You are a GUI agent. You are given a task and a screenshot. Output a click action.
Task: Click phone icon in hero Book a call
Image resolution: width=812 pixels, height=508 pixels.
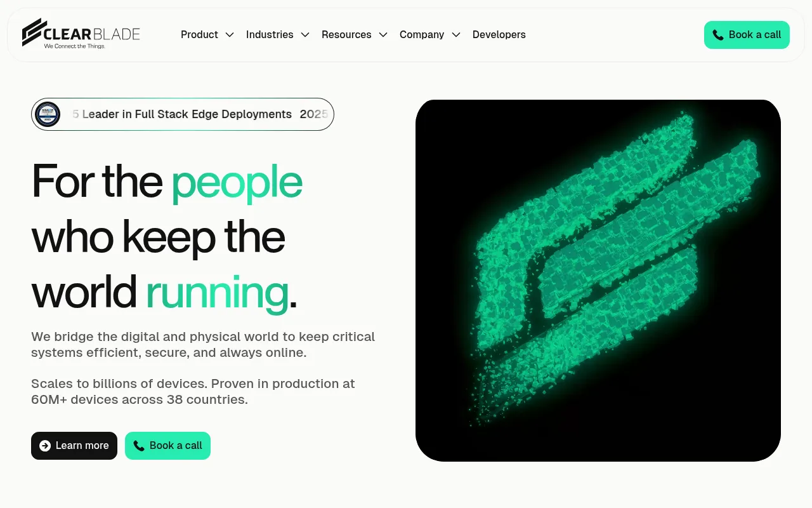[x=139, y=446]
